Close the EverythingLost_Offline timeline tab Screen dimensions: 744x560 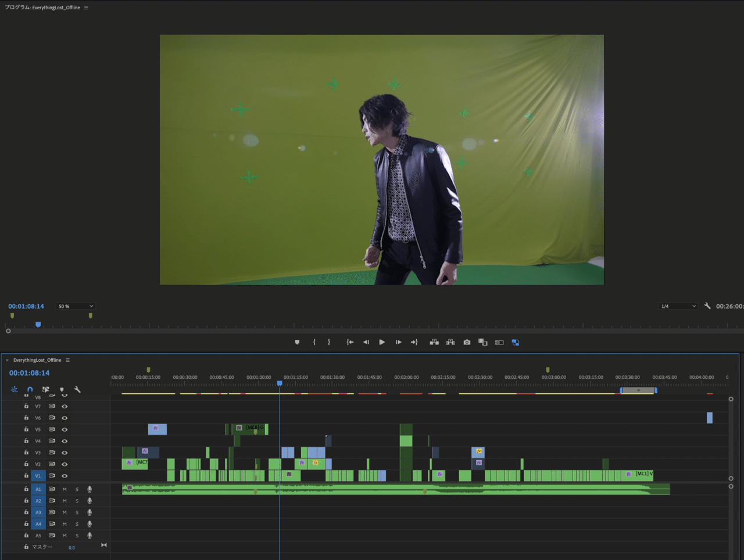point(7,360)
